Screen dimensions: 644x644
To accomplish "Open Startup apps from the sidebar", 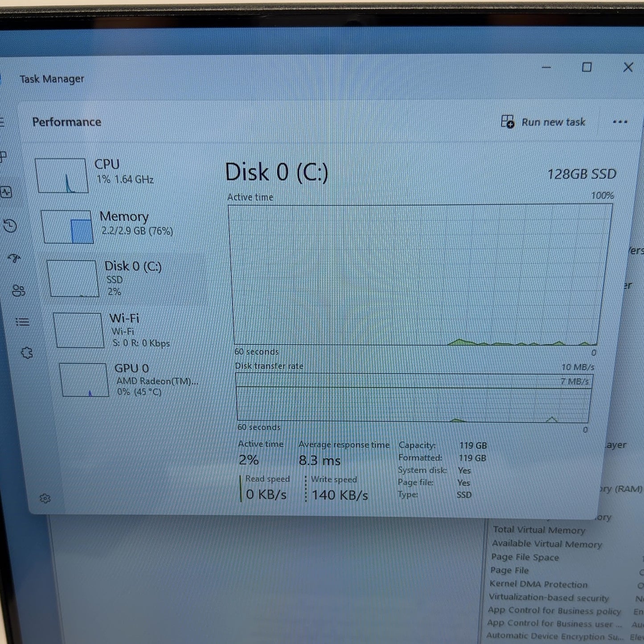I will [14, 258].
